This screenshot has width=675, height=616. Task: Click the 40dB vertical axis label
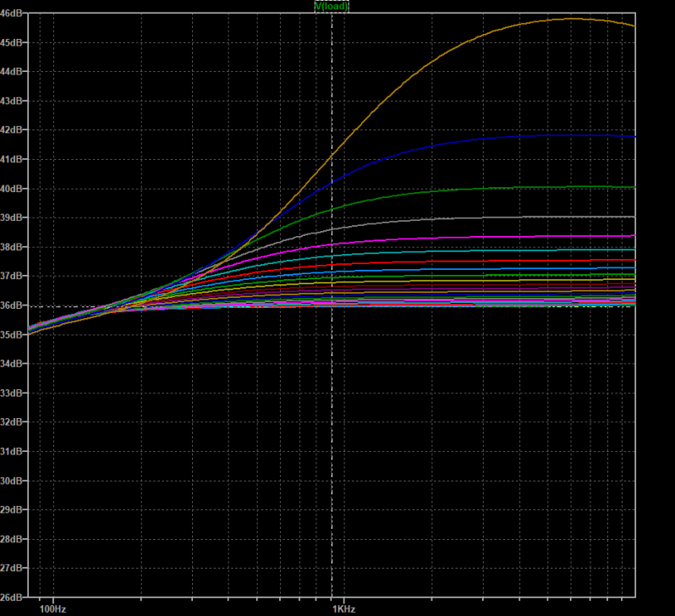13,189
